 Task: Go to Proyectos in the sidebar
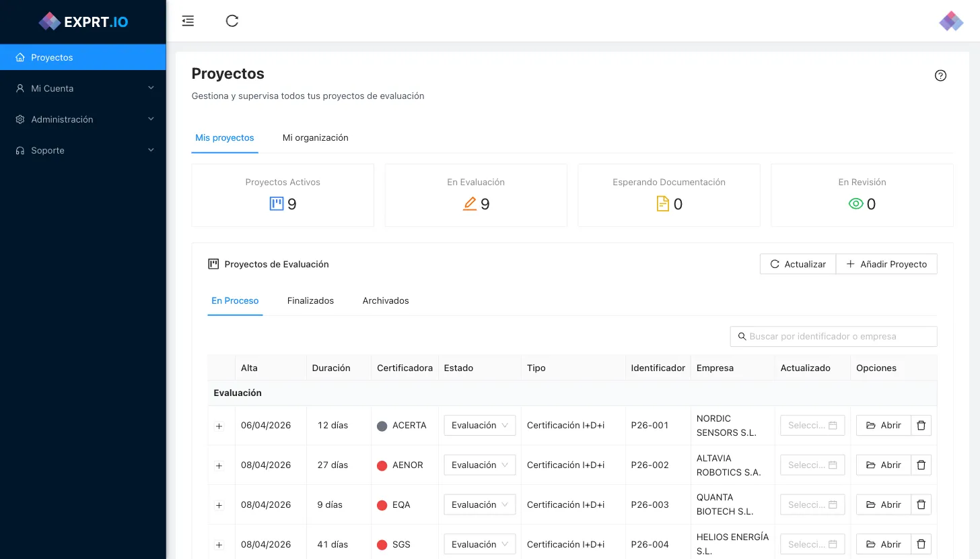tap(83, 57)
